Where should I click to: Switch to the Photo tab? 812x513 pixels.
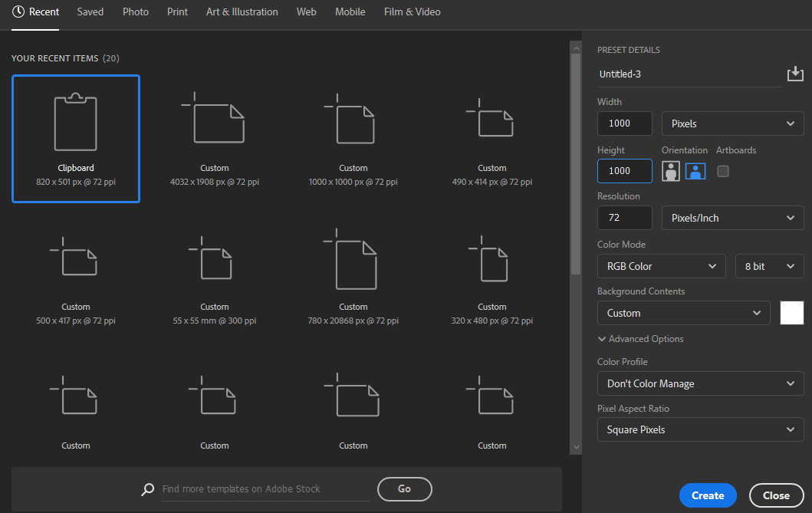136,12
